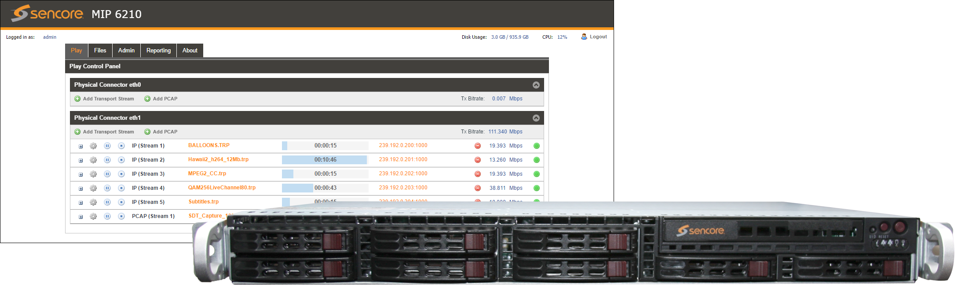The width and height of the screenshot is (980, 303).
Task: Add PCAP to eth0
Action: [x=161, y=99]
